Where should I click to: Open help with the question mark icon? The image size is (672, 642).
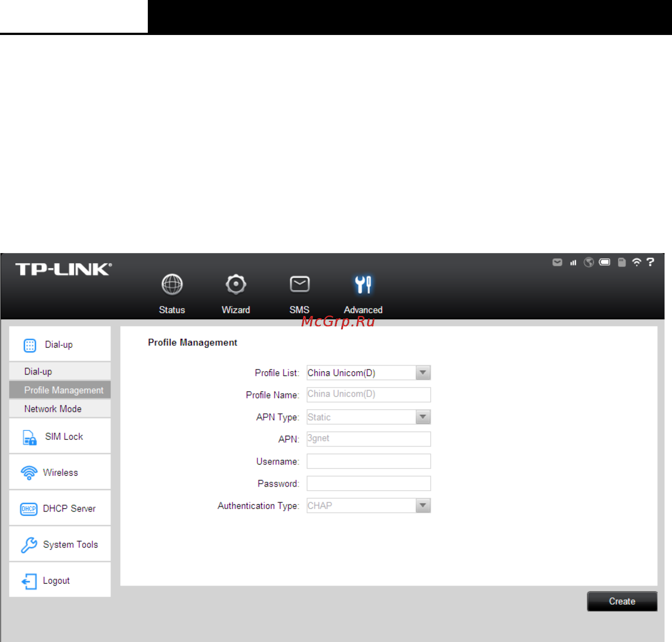pyautogui.click(x=650, y=262)
